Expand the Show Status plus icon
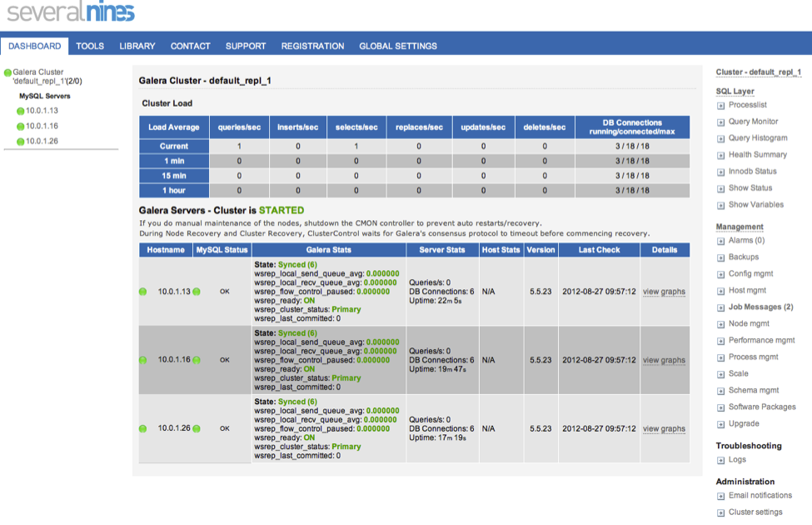 click(x=720, y=188)
